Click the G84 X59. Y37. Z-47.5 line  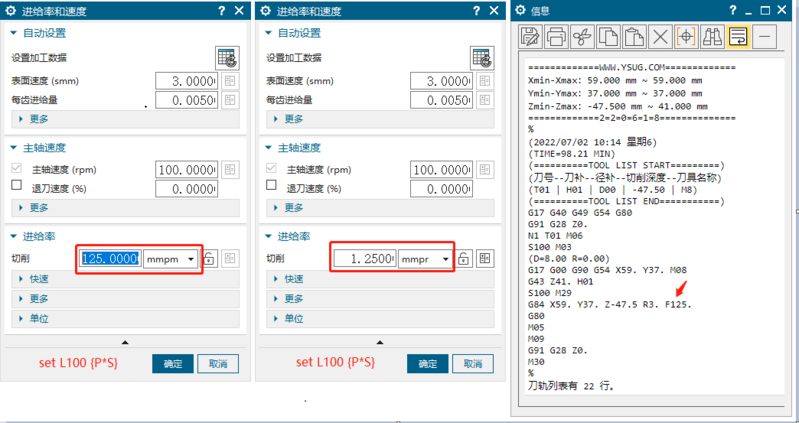pyautogui.click(x=609, y=305)
